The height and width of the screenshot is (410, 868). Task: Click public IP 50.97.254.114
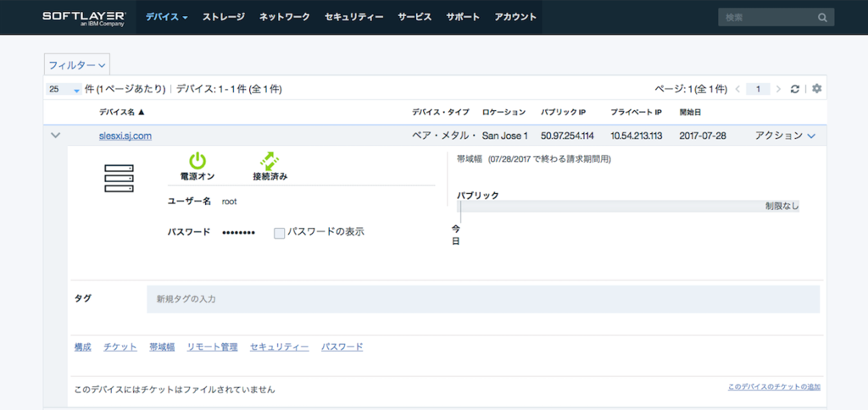click(567, 136)
